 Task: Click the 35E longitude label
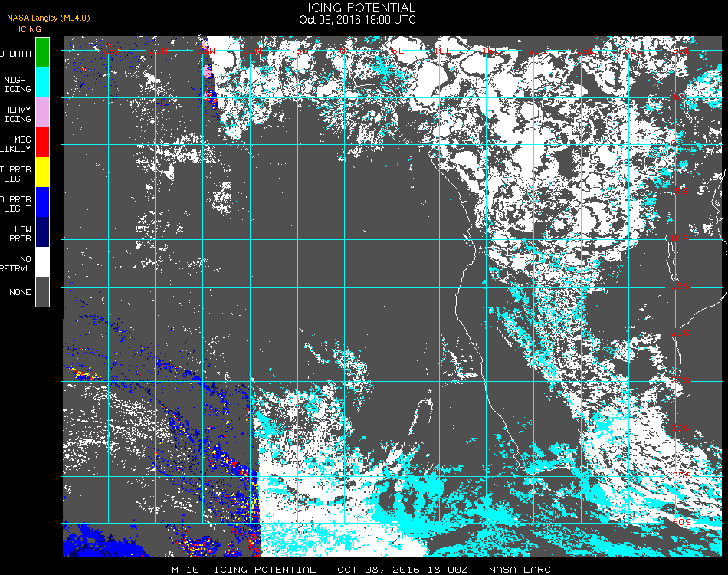(x=681, y=50)
